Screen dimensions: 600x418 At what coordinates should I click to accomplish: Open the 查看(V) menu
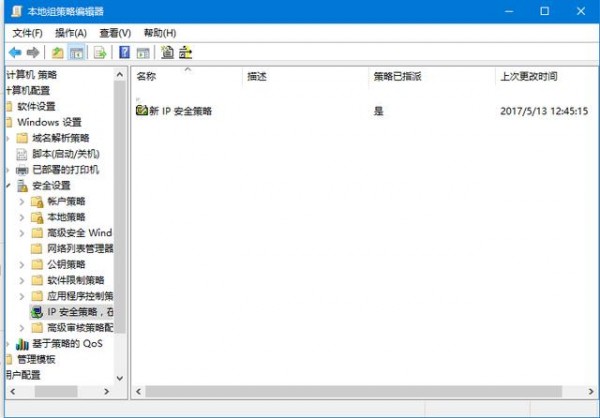(x=115, y=33)
